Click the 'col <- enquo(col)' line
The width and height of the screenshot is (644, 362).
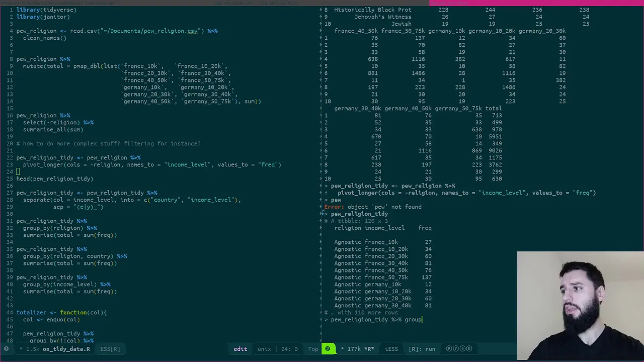[x=51, y=319]
